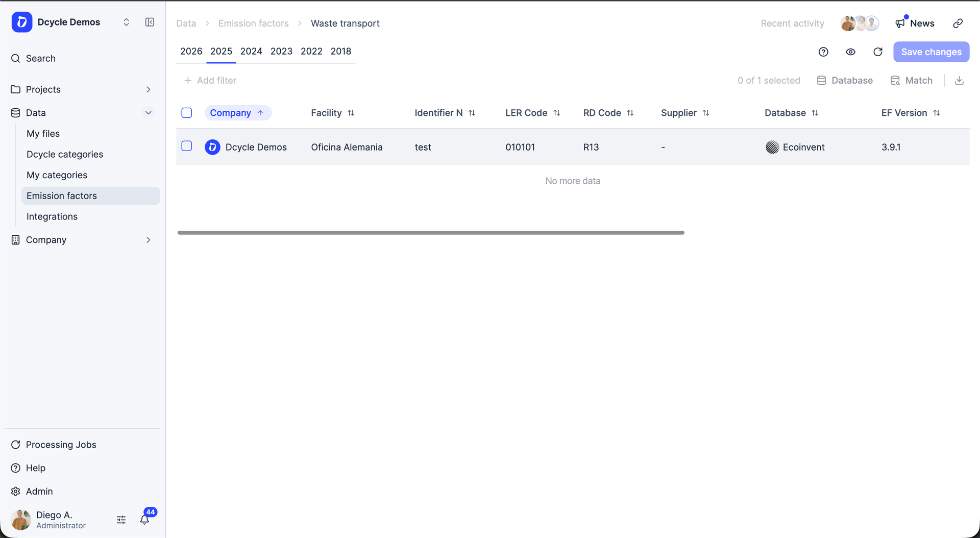Image resolution: width=980 pixels, height=538 pixels.
Task: Open the settings sliders icon near Diego A.
Action: pos(121,520)
